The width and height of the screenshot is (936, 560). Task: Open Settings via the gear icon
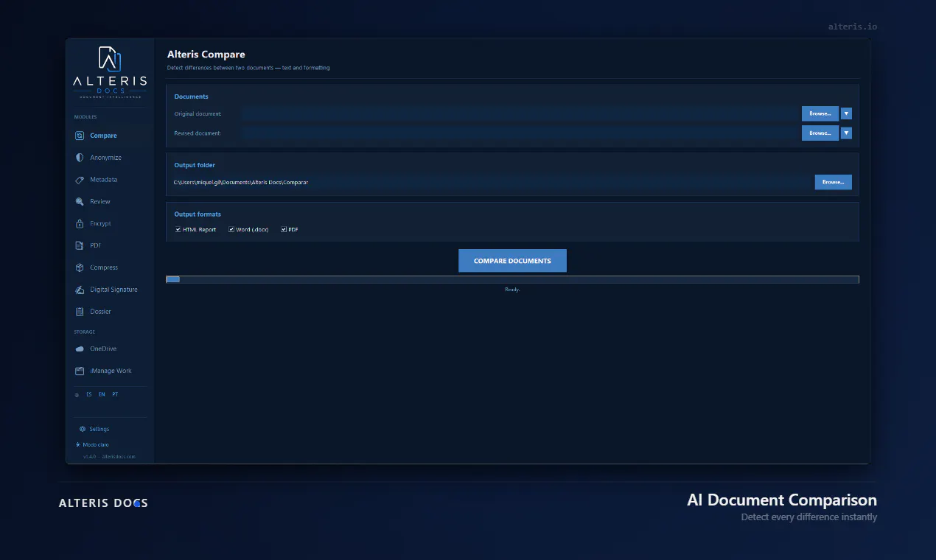click(83, 429)
